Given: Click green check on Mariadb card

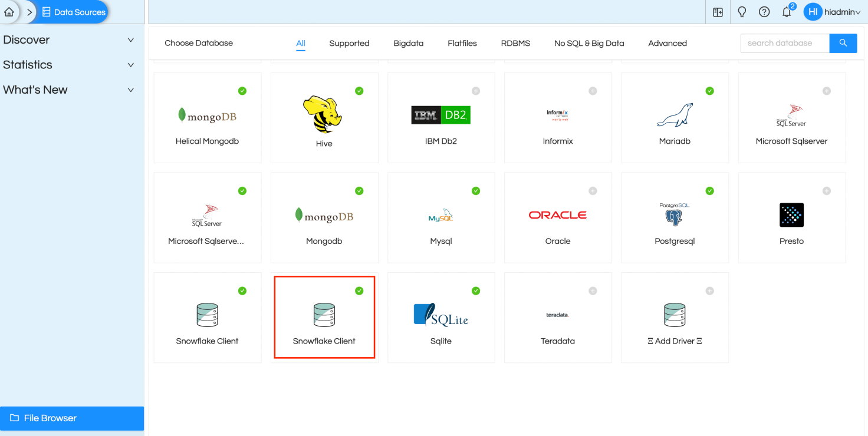Looking at the screenshot, I should coord(710,91).
